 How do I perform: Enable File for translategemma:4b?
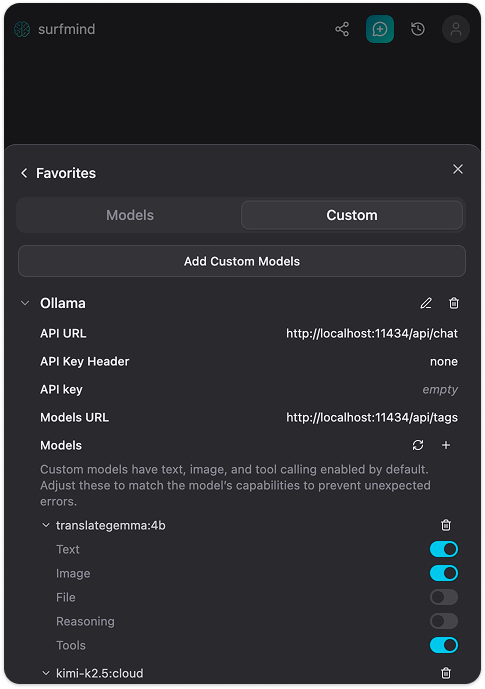tap(444, 597)
